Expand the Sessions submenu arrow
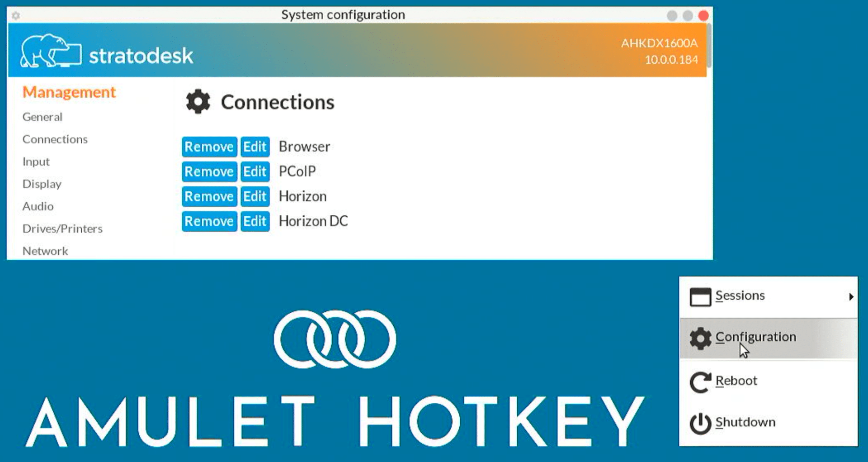Image resolution: width=868 pixels, height=462 pixels. 851,297
